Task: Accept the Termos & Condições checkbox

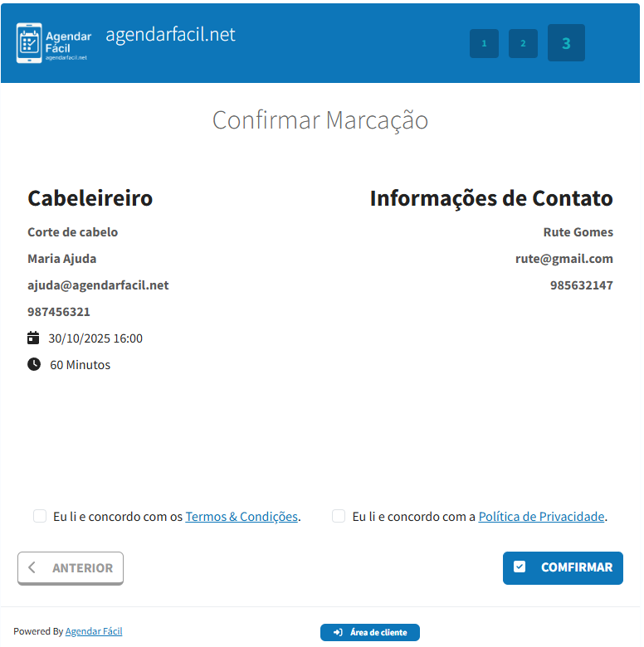Action: tap(40, 516)
